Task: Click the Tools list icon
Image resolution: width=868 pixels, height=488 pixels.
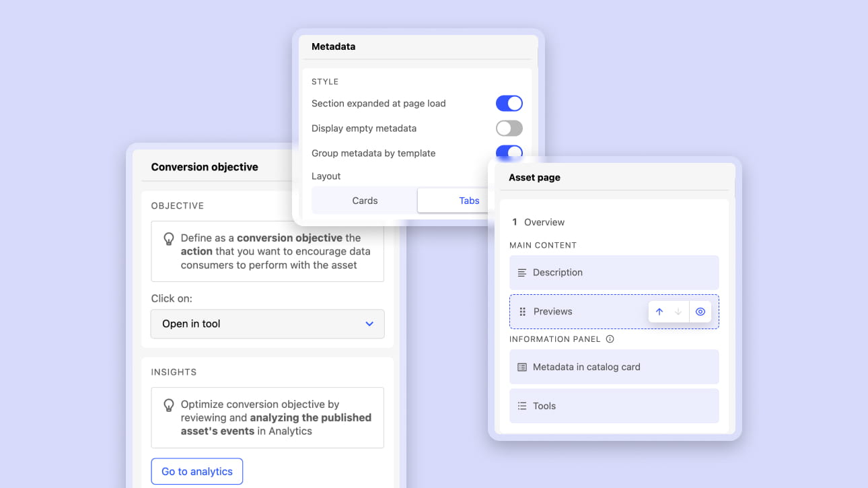Action: click(x=521, y=406)
